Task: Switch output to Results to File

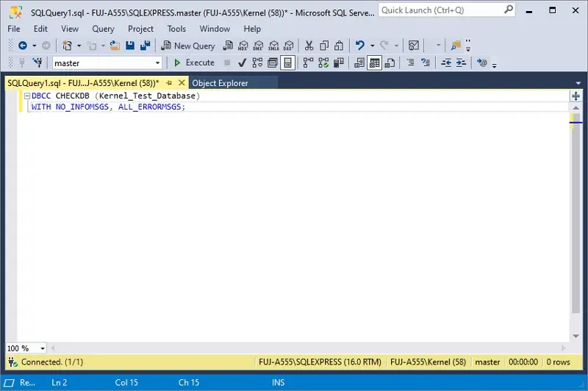Action: [x=390, y=62]
